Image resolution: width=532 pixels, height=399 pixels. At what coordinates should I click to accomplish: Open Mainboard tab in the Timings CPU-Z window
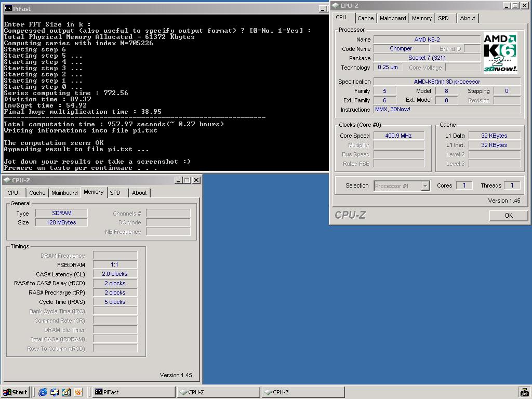pyautogui.click(x=64, y=193)
